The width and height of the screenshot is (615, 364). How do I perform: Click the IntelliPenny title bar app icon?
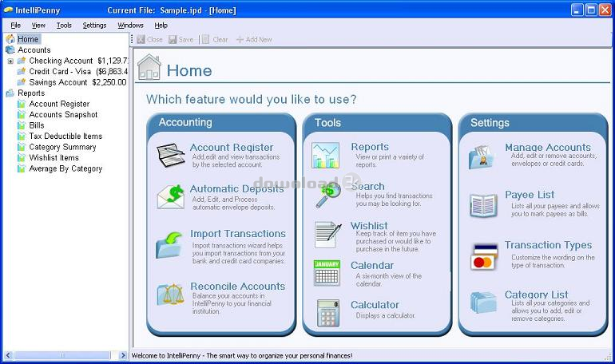8,10
